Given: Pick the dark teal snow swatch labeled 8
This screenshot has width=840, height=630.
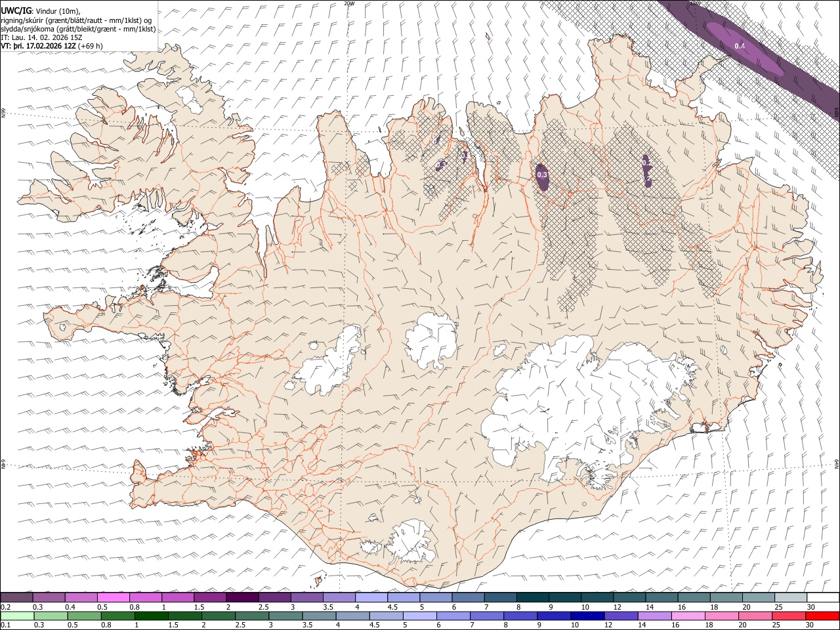Looking at the screenshot, I should point(532,597).
